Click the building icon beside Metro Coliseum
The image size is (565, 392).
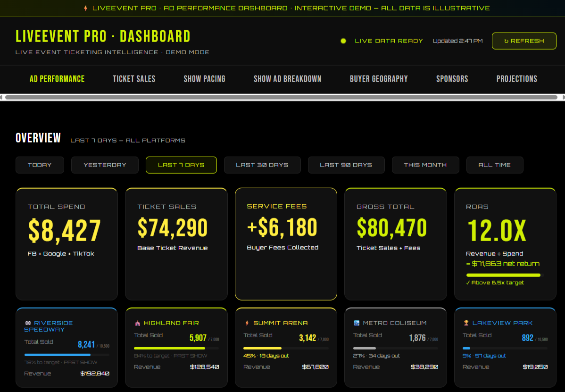(x=357, y=323)
